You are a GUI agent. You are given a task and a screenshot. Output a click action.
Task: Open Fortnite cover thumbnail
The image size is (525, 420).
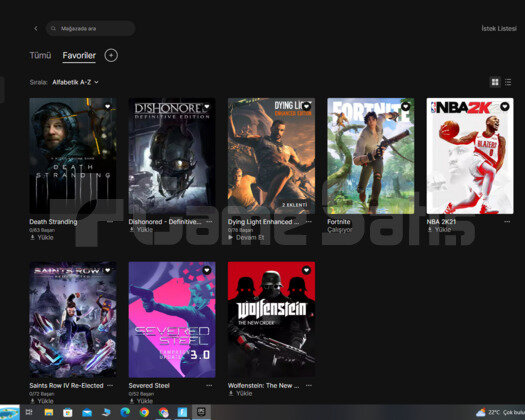point(371,156)
